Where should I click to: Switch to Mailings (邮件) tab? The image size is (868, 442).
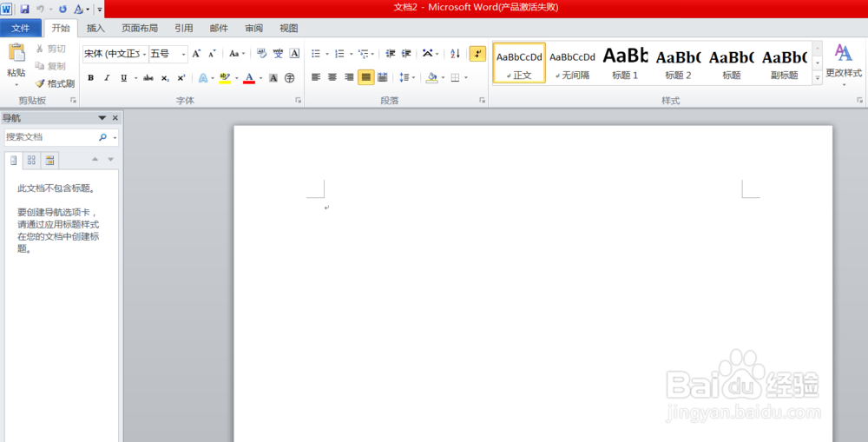click(220, 29)
